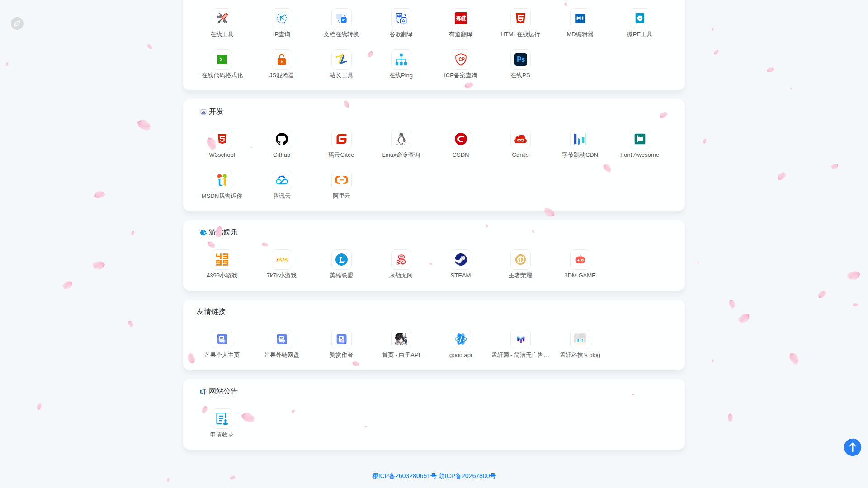Open 腾讯云 cloud icon

coord(282,180)
